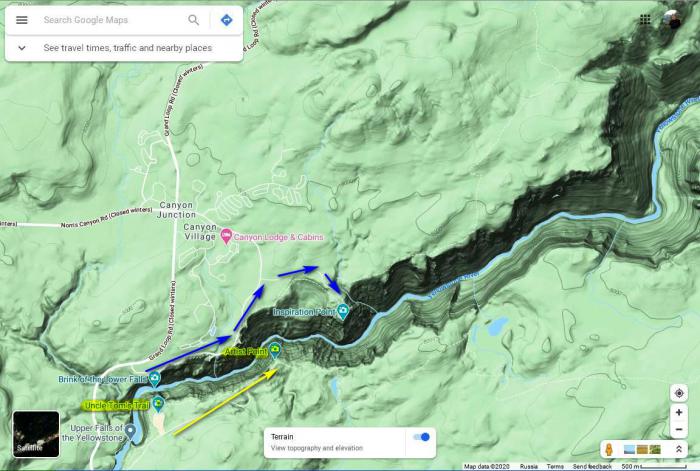This screenshot has width=700, height=471.
Task: Expand the imagery strip with double chevron
Action: (679, 450)
